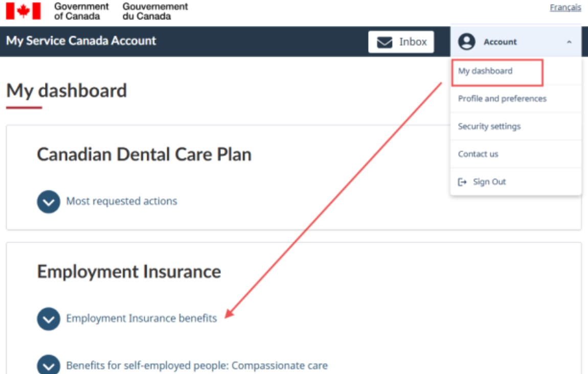Click the Most requested actions chevron icon
The width and height of the screenshot is (588, 374).
click(x=49, y=201)
